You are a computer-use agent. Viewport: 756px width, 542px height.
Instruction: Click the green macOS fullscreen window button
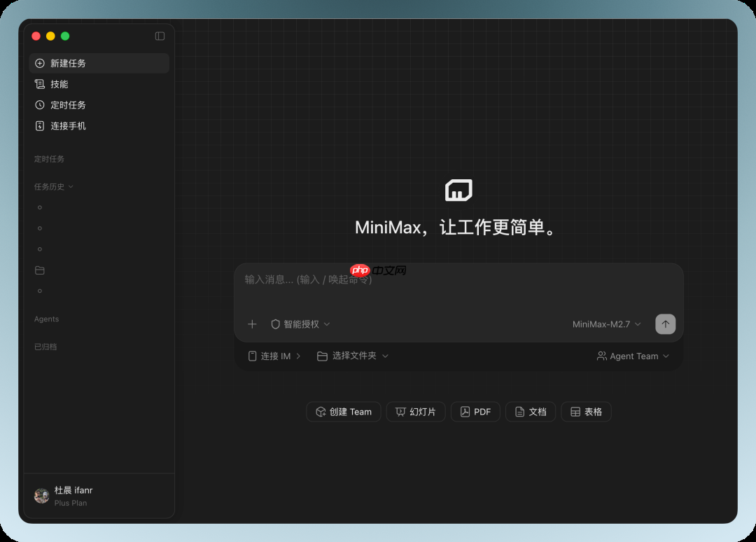click(x=65, y=36)
